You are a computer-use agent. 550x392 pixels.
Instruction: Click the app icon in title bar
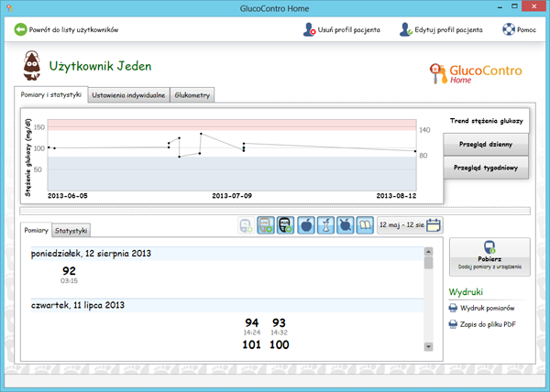10,7
